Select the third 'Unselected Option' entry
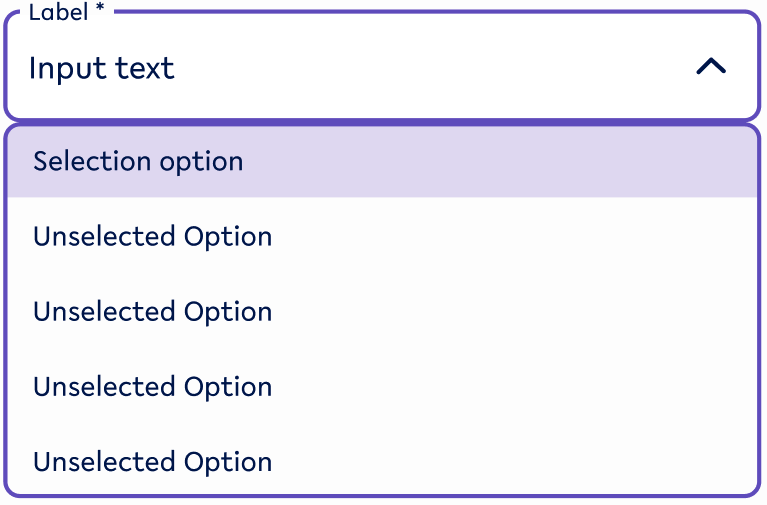This screenshot has width=767, height=505. 152,387
